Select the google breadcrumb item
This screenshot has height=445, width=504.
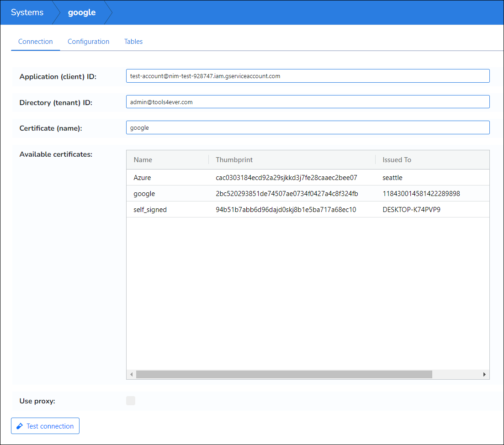tap(82, 12)
